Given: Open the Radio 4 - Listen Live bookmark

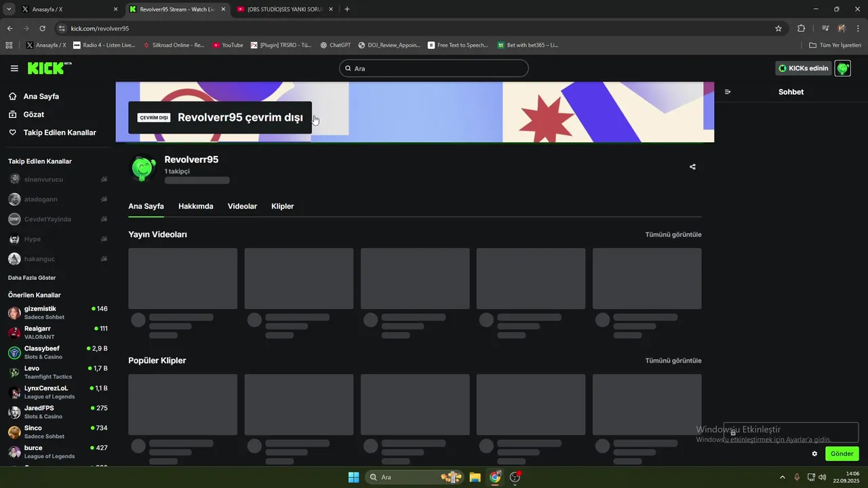Looking at the screenshot, I should (x=104, y=45).
